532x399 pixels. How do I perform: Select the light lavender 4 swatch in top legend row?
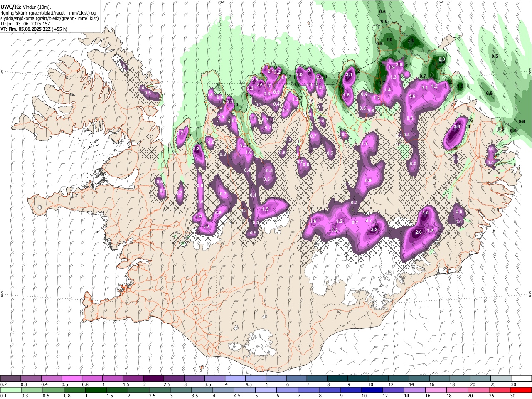coord(235,379)
